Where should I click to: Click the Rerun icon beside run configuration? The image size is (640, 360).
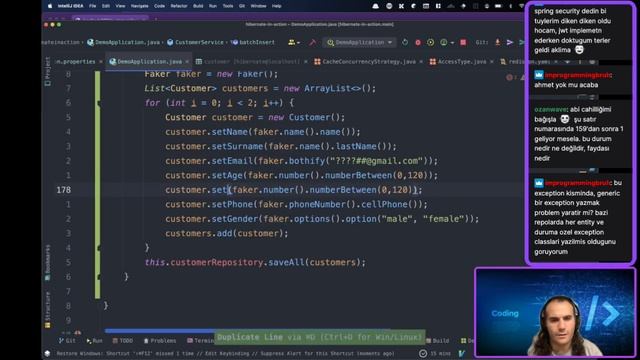click(x=405, y=42)
